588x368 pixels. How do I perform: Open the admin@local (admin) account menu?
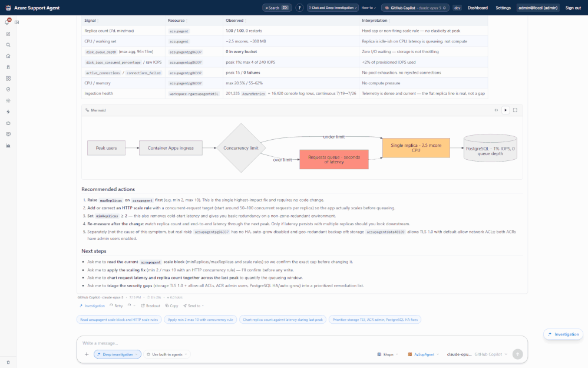coord(538,8)
